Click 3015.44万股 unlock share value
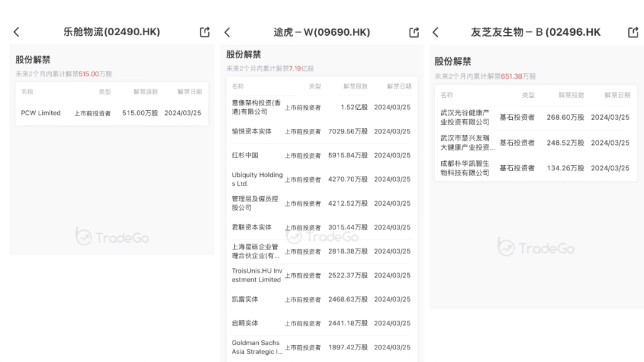Viewport: 644px width, 362px height. tap(348, 227)
